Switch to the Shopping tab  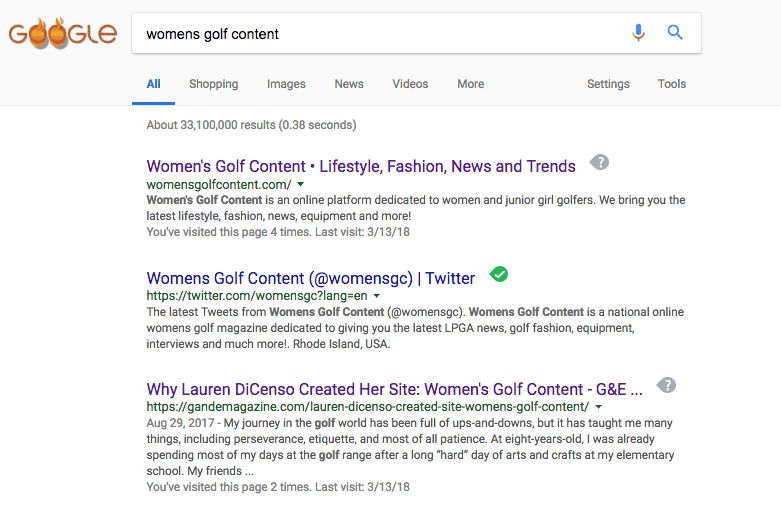[214, 84]
